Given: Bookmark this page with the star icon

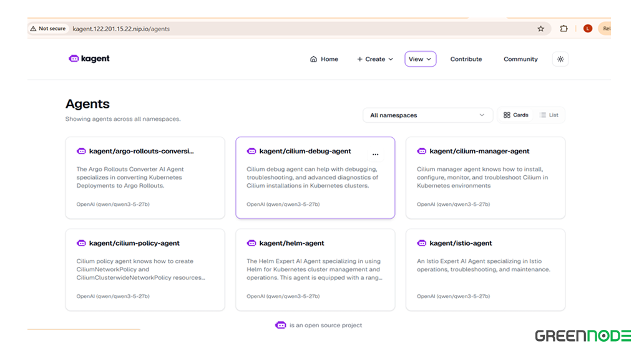Looking at the screenshot, I should pyautogui.click(x=540, y=29).
